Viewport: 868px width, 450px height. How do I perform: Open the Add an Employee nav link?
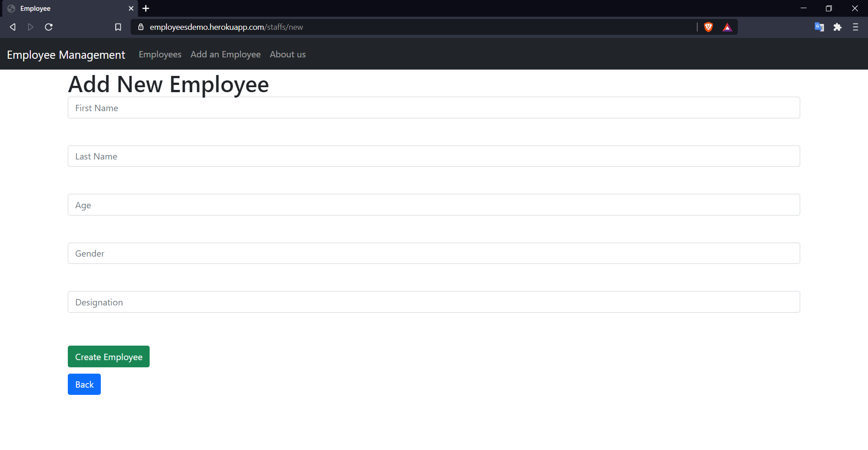226,54
